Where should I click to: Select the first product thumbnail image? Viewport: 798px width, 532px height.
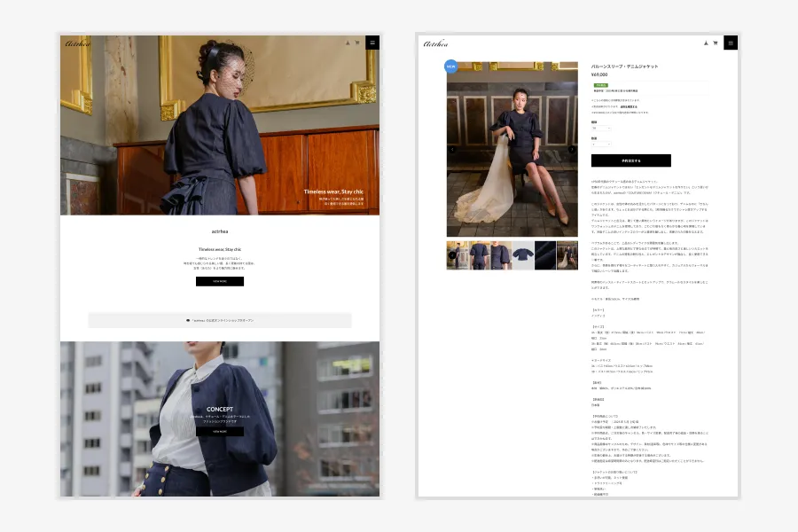point(458,255)
